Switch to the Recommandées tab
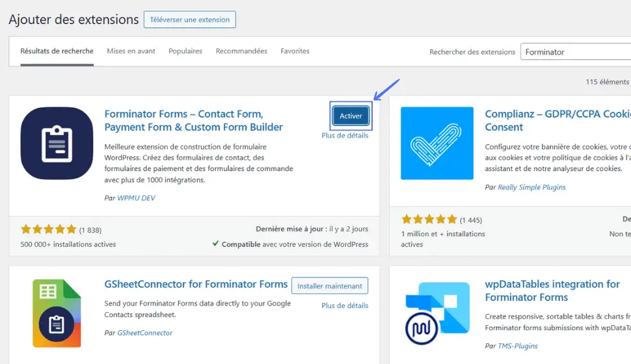Screen dimensions: 631x364 [x=241, y=51]
